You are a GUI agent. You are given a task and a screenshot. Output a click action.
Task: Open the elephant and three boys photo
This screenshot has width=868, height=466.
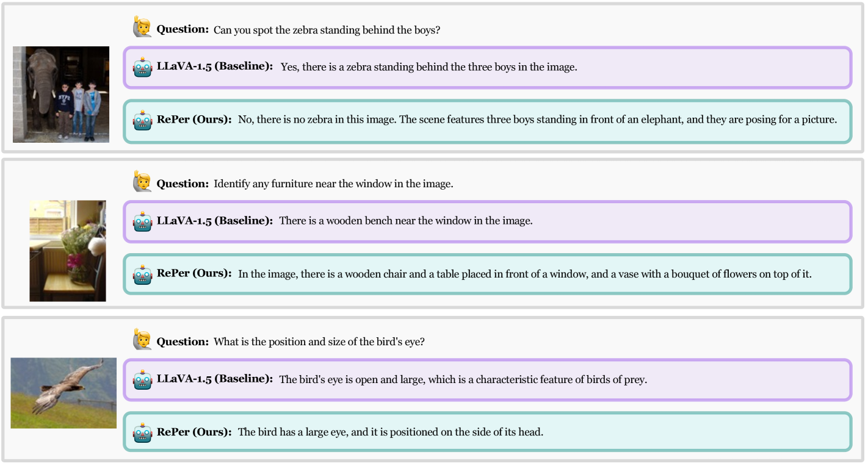click(x=61, y=95)
